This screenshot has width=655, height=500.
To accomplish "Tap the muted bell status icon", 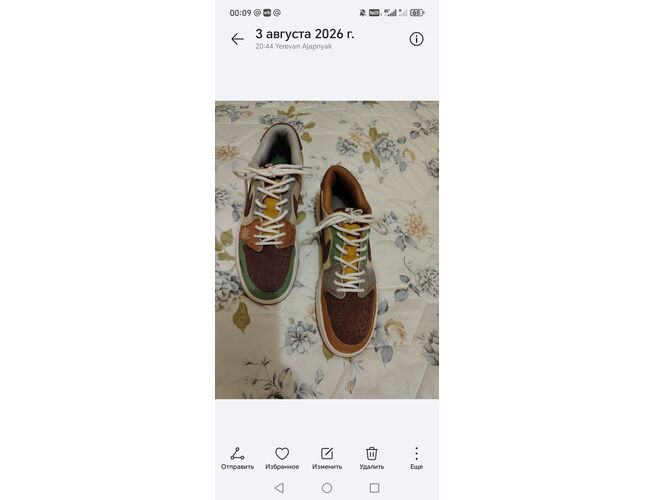I will click(363, 13).
